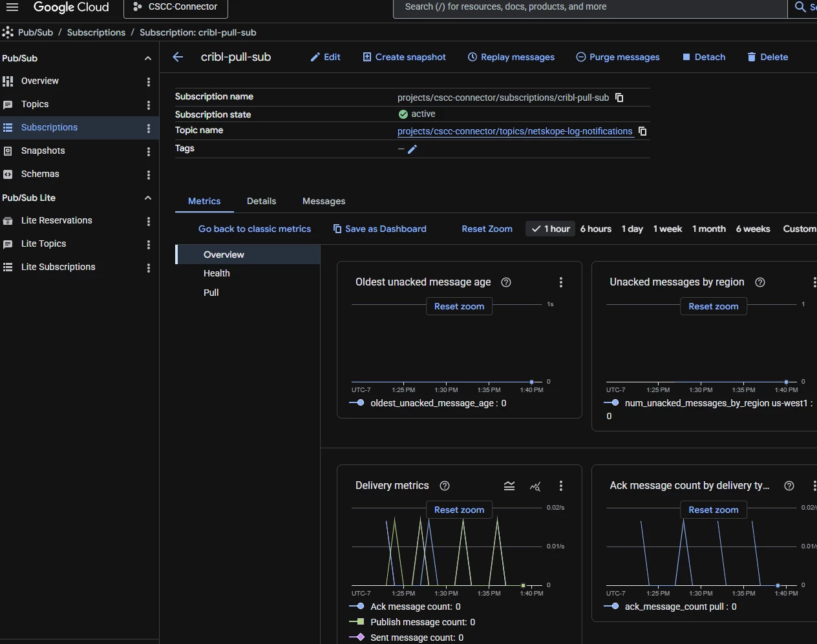This screenshot has width=817, height=644.
Task: Reset zoom on Unacked messages by region chart
Action: (x=714, y=306)
